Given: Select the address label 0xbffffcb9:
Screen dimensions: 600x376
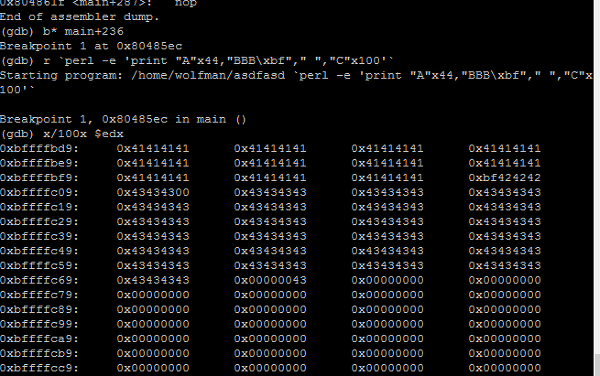Looking at the screenshot, I should click(39, 354).
